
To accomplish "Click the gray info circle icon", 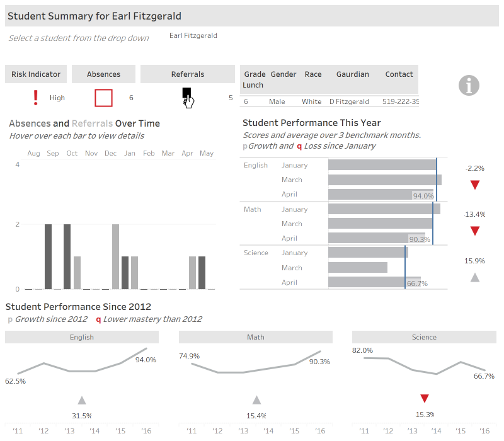I will [x=469, y=85].
